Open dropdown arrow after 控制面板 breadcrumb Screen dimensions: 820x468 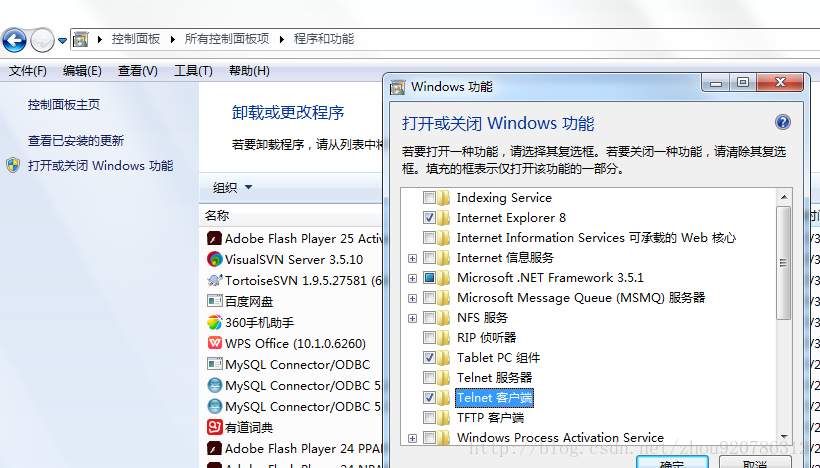(x=172, y=39)
